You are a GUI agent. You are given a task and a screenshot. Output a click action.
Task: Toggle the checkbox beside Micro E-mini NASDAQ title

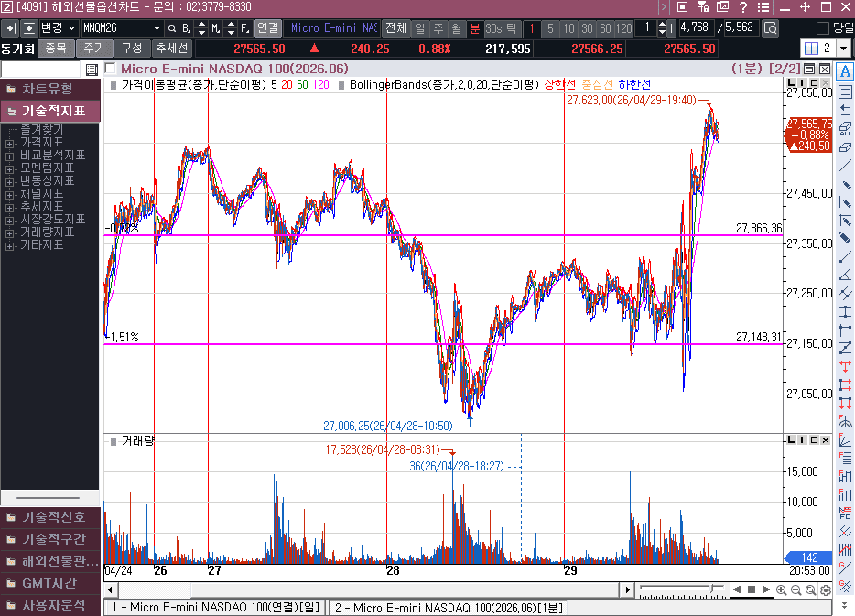pos(111,69)
